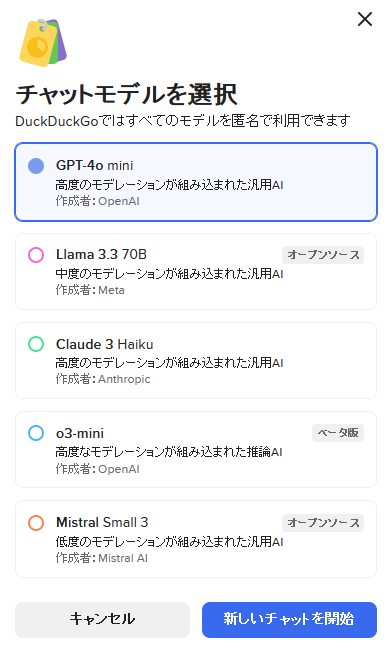This screenshot has width=391, height=646.
Task: Click the ベータ版 badge on o3-mini
Action: (338, 433)
